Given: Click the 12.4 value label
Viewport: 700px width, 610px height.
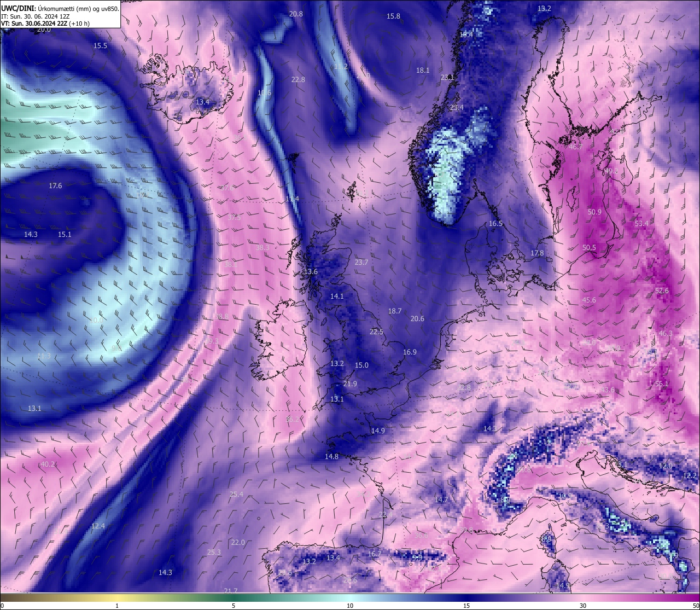Looking at the screenshot, I should click(97, 526).
